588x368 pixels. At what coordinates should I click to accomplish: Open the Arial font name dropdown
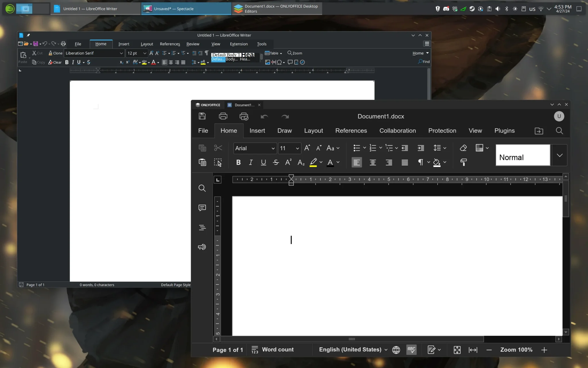(273, 148)
